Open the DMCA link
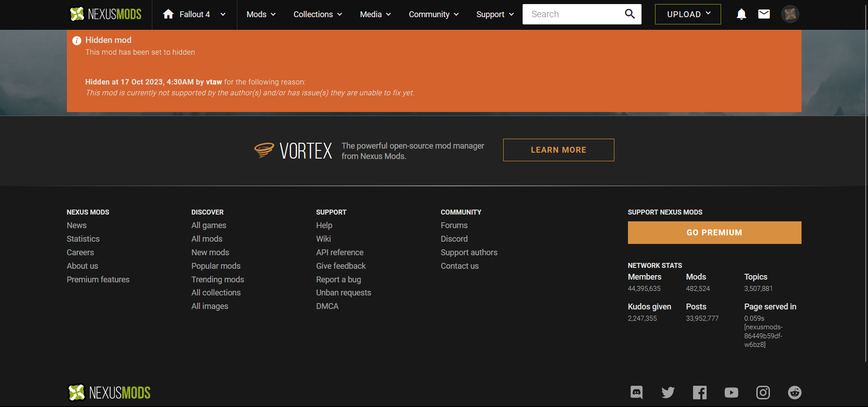This screenshot has height=407, width=868. pos(327,306)
